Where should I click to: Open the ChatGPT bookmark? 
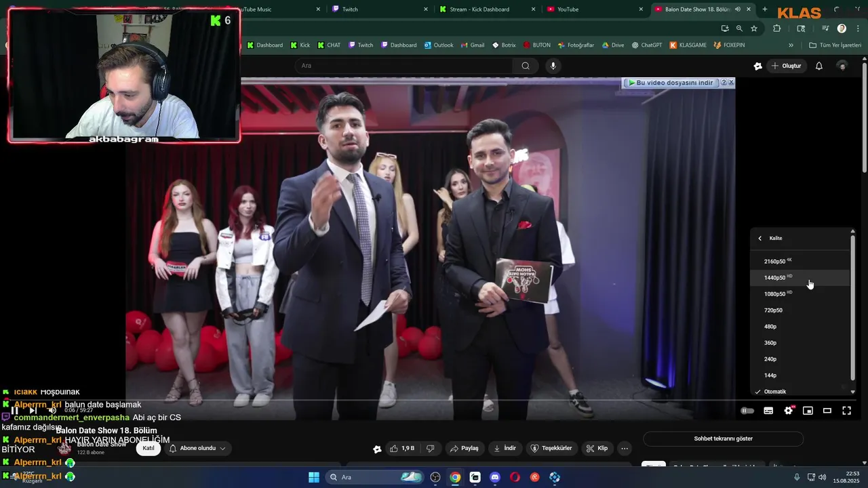coord(647,45)
